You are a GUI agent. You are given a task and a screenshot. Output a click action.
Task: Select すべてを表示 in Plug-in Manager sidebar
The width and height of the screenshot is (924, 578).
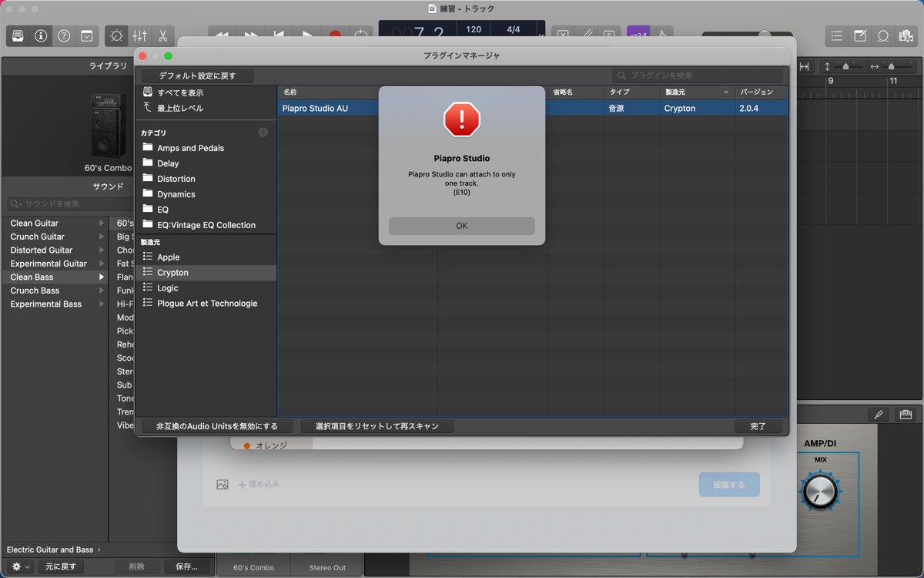pos(180,92)
